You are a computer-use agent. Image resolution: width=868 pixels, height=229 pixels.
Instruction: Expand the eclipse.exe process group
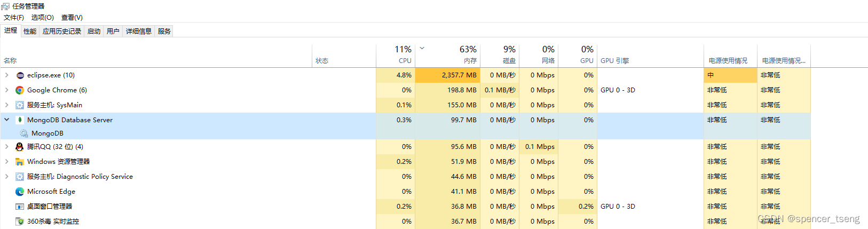[6, 75]
